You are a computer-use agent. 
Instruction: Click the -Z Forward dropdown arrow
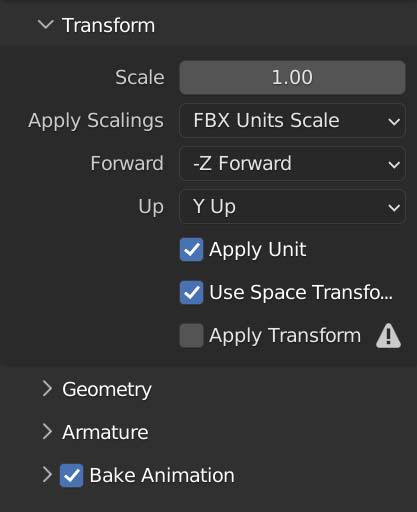[x=394, y=164]
